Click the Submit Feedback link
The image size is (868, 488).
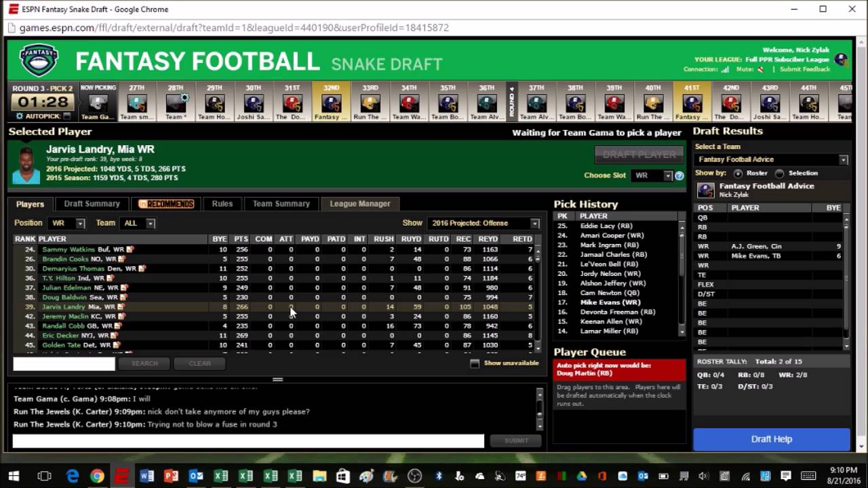point(805,69)
